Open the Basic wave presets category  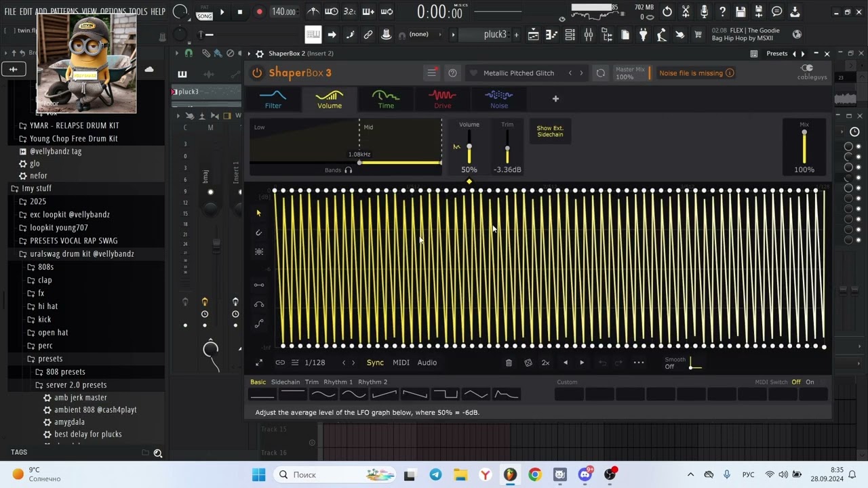[258, 382]
